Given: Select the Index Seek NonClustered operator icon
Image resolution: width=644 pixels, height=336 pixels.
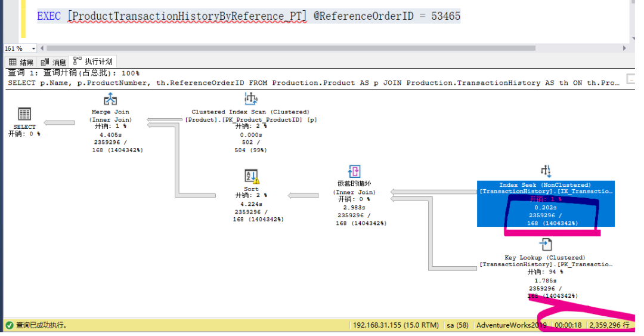Looking at the screenshot, I should [546, 171].
